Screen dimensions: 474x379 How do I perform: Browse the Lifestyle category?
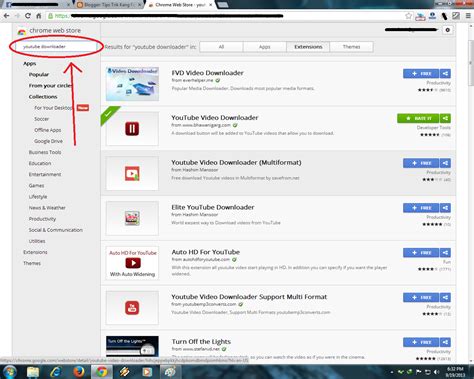38,197
